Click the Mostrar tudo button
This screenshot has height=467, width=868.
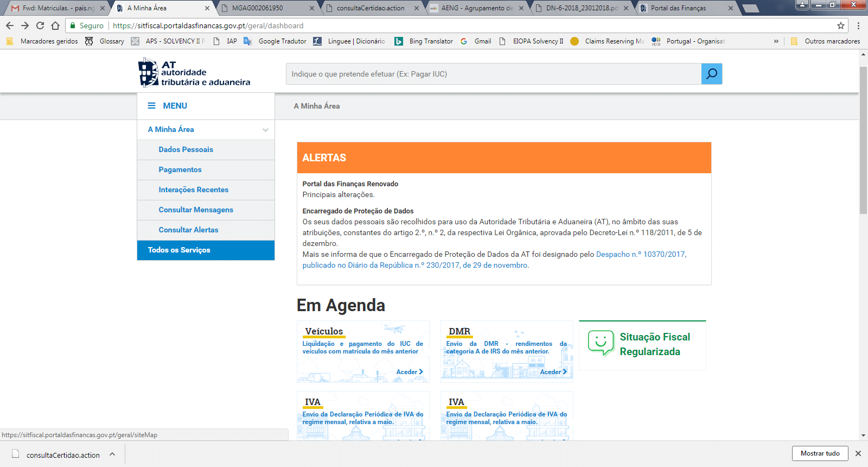coord(820,453)
